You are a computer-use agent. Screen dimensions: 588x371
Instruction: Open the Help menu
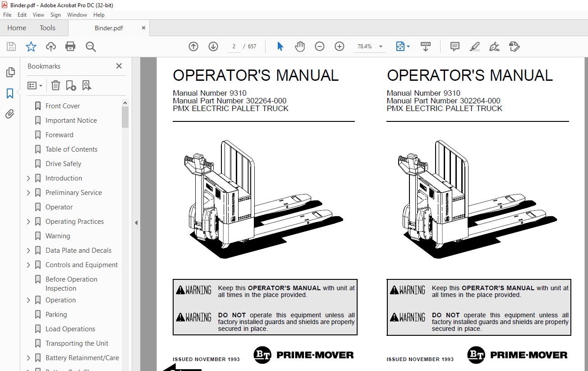(x=99, y=15)
